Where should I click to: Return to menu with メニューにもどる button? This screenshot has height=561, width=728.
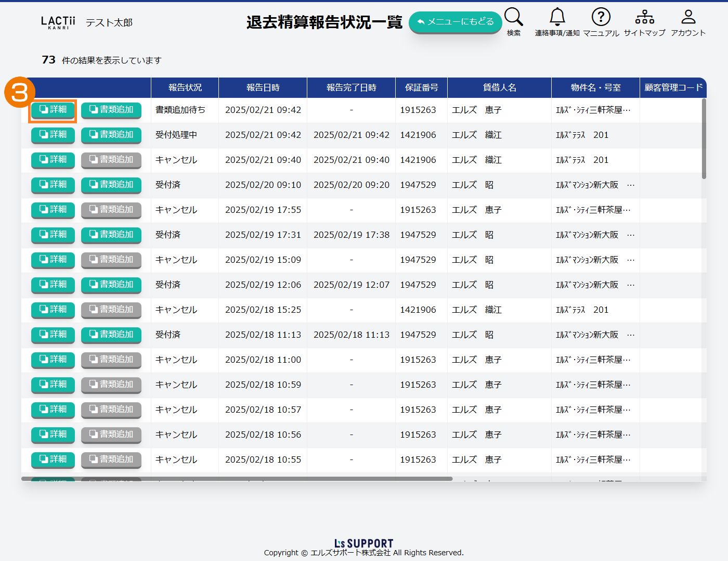click(455, 22)
